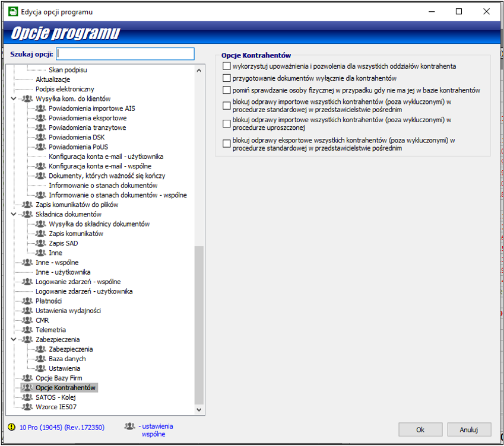Collapse the Zabezpieczenia parent node
This screenshot has height=446, width=504.
pyautogui.click(x=14, y=340)
